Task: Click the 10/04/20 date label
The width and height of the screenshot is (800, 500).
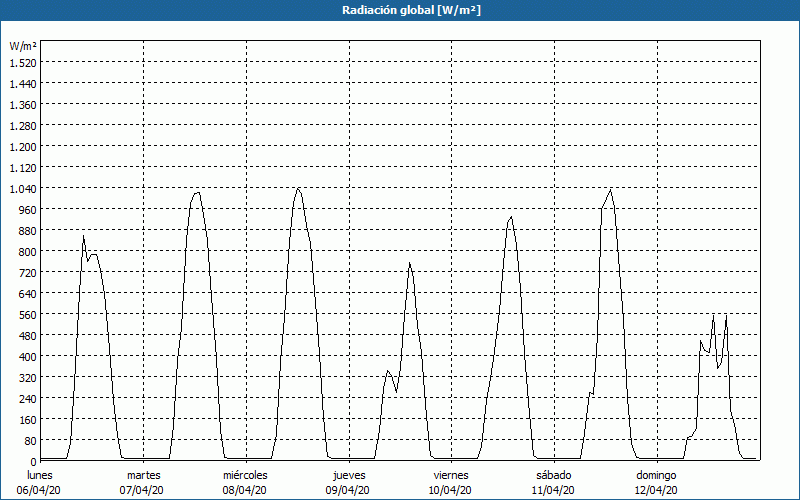Action: (x=451, y=490)
